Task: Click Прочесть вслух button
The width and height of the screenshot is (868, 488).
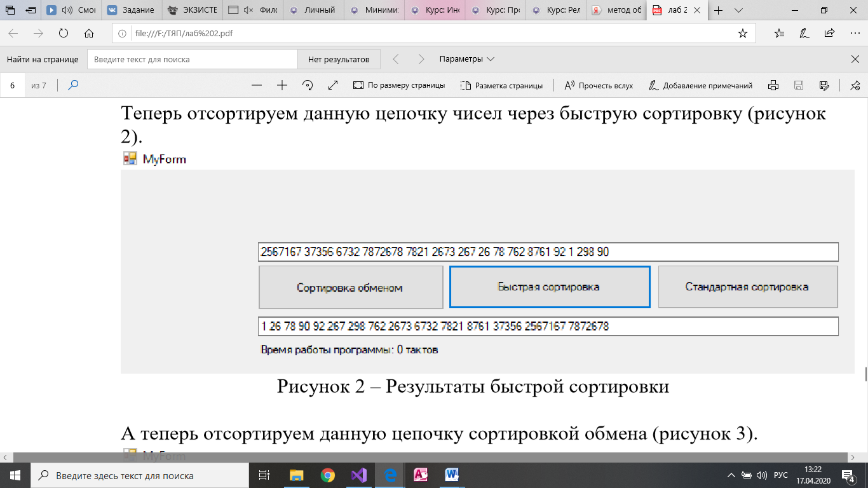Action: [599, 85]
